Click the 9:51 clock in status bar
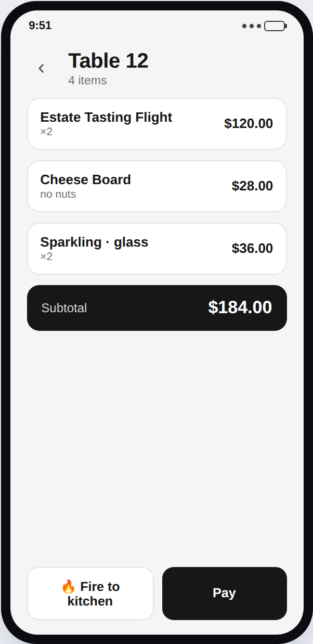The height and width of the screenshot is (644, 313). (40, 25)
